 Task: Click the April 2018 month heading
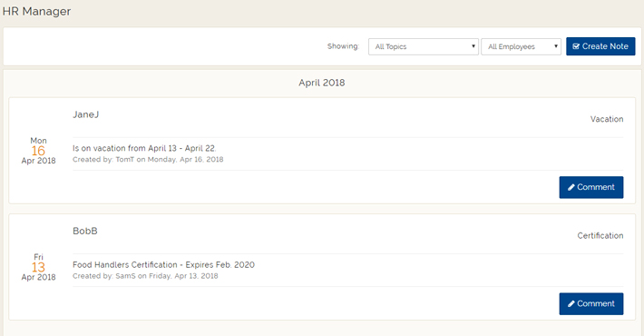click(322, 83)
